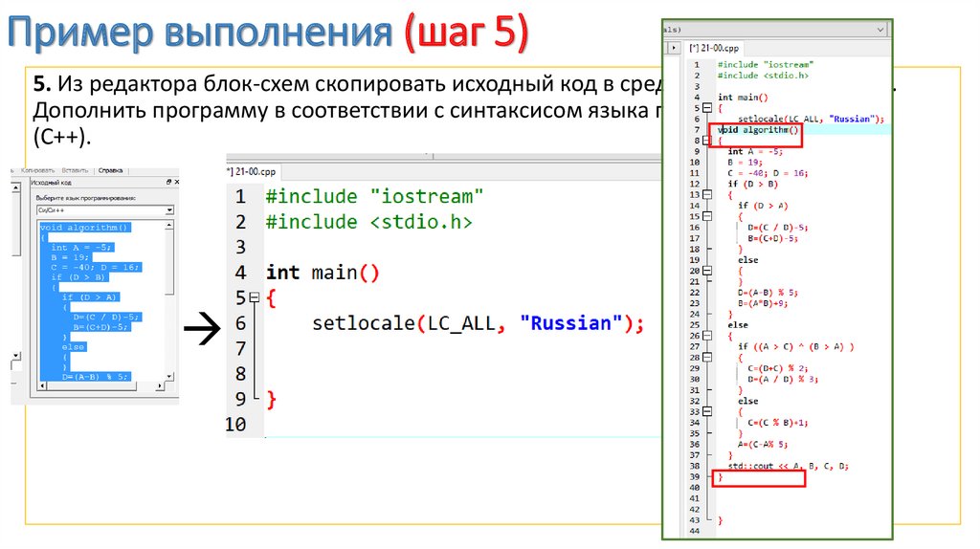Image resolution: width=980 pixels, height=549 pixels.
Task: Click up arrow of flowchart area scrollbar at far left
Action: click(15, 187)
